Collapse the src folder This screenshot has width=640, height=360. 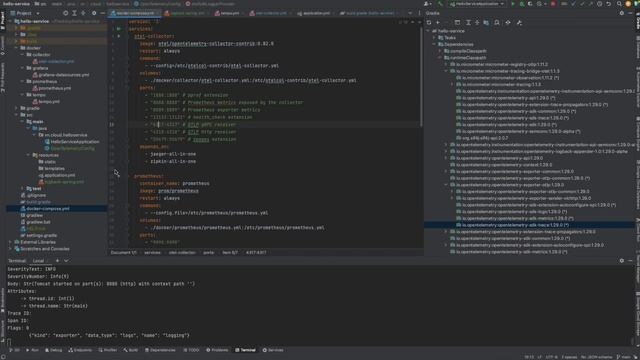(x=17, y=115)
